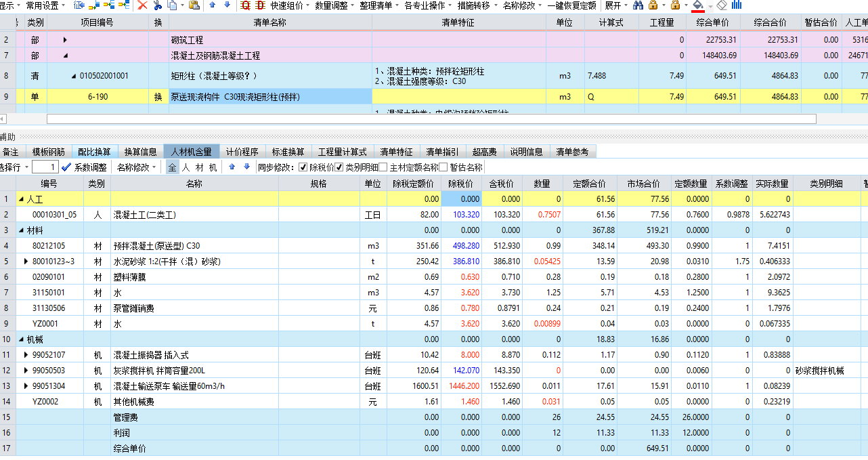The width and height of the screenshot is (868, 460).
Task: Click the third yellow-blue tree icon
Action: pyautogui.click(x=108, y=5)
